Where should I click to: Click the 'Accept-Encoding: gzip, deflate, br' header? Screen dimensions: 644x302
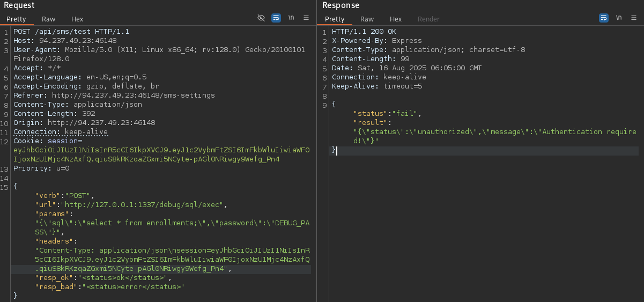click(x=86, y=86)
